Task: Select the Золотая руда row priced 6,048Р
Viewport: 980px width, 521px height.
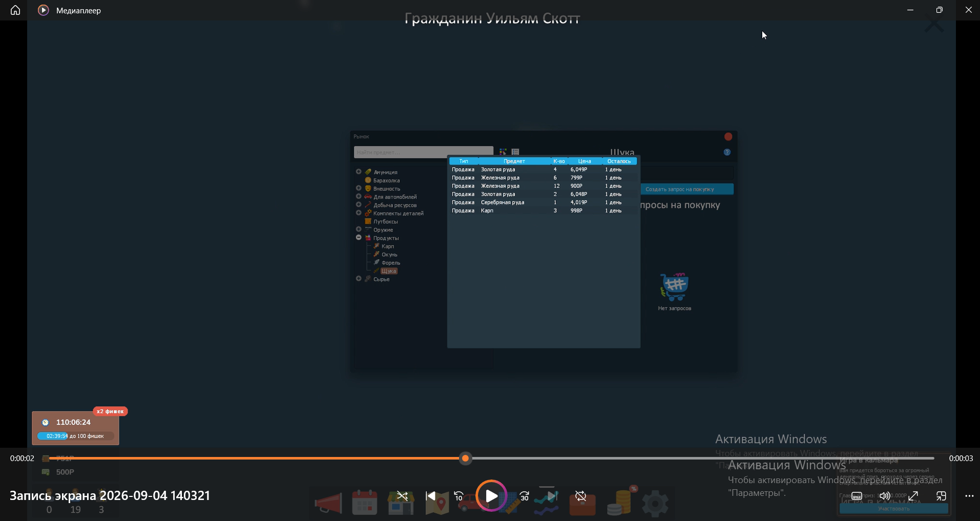Action: click(543, 194)
